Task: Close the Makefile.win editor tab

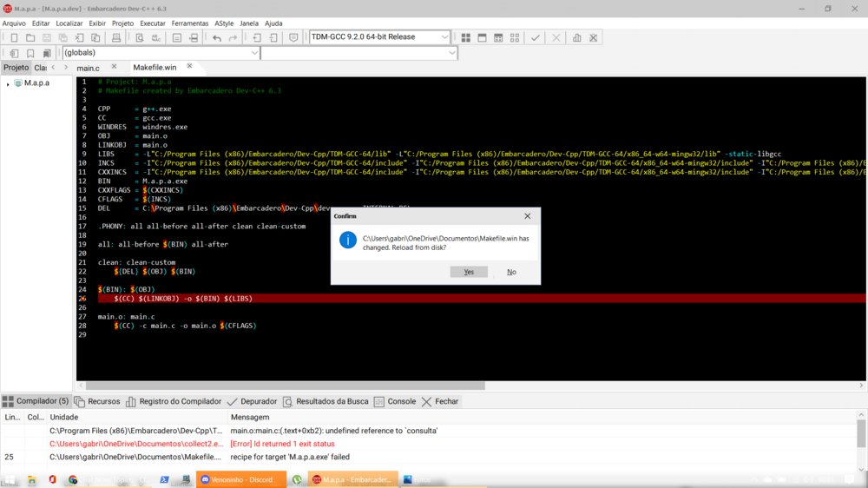Action: pyautogui.click(x=189, y=67)
